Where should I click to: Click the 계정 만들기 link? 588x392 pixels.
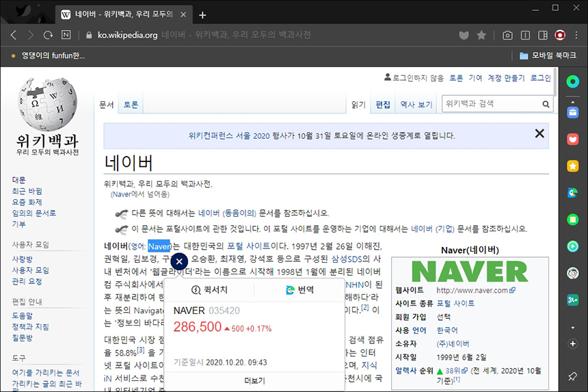pyautogui.click(x=506, y=78)
